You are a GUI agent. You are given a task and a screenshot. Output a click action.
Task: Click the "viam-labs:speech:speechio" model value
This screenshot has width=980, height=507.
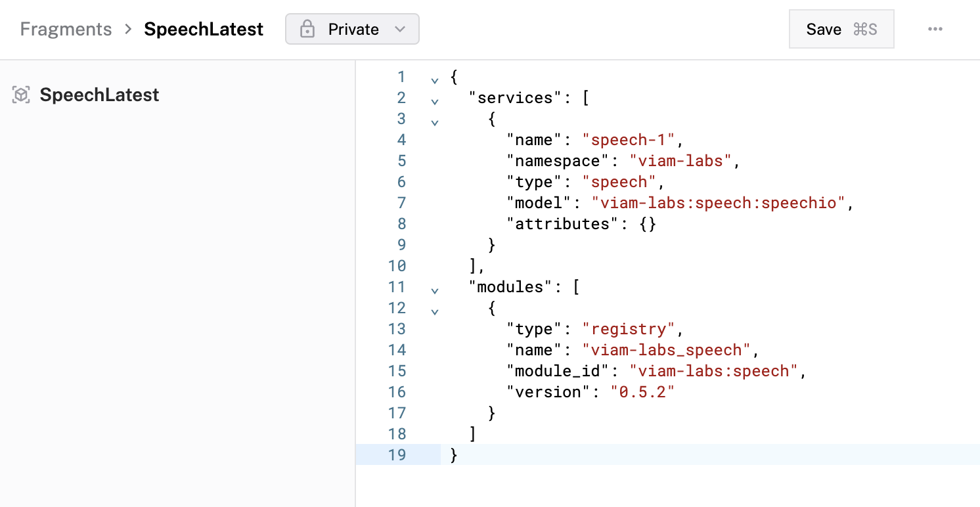coord(718,203)
